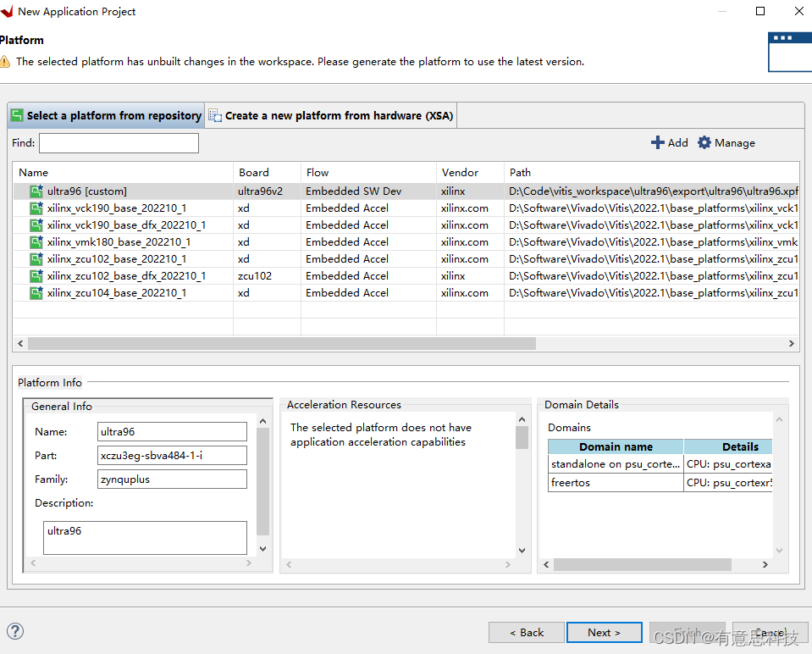Select xilinx_zcu102_base_202210_1 platform
The height and width of the screenshot is (654, 812).
click(x=406, y=259)
